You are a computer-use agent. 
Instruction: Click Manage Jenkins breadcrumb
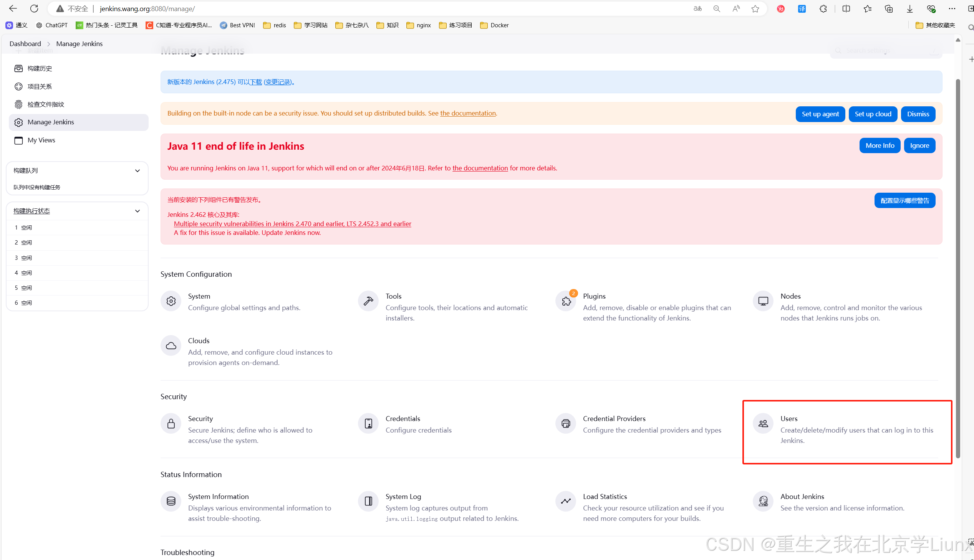pos(79,44)
